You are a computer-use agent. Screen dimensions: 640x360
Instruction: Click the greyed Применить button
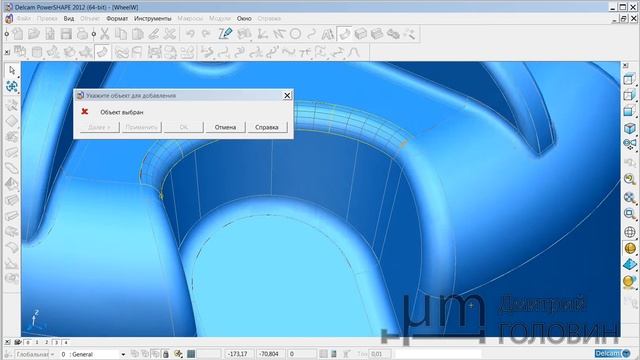pos(141,127)
